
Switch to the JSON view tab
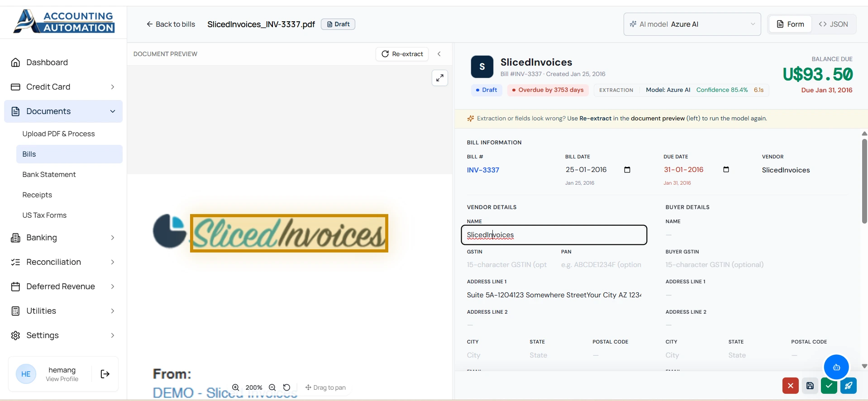(833, 24)
